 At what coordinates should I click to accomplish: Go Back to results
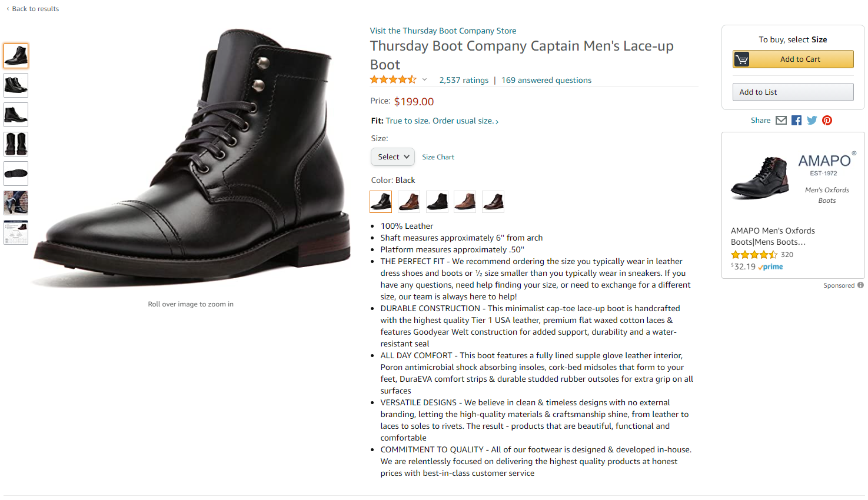pos(35,9)
